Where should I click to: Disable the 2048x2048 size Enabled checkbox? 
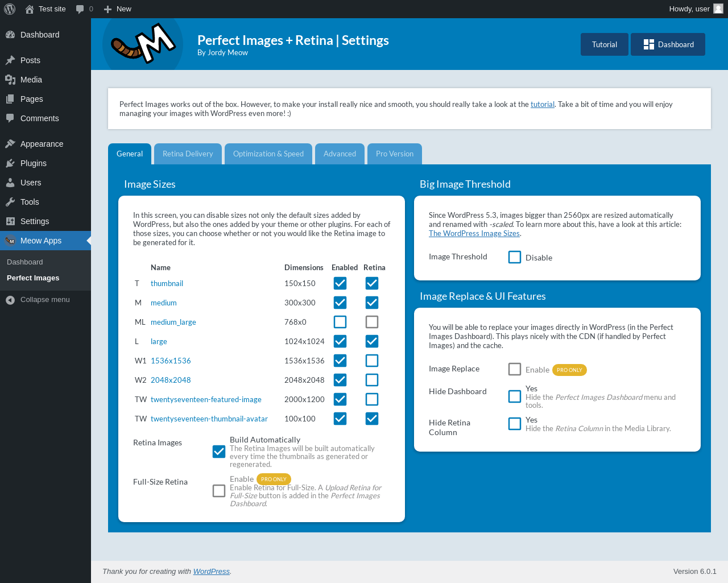click(340, 380)
